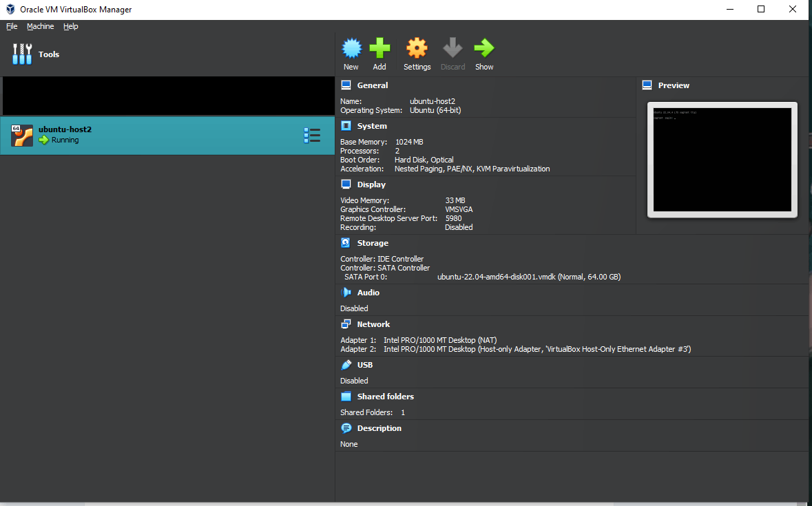Image resolution: width=812 pixels, height=506 pixels.
Task: Click the gray Discard arrow icon
Action: [x=452, y=48]
